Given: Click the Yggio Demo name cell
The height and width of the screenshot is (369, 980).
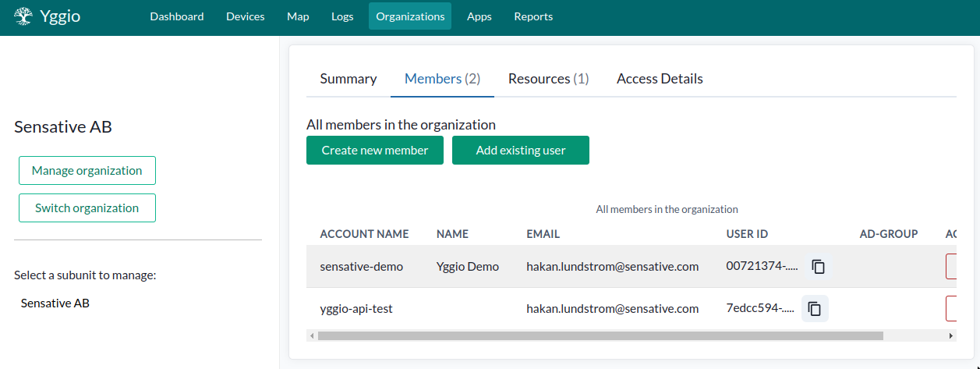Looking at the screenshot, I should click(x=468, y=267).
